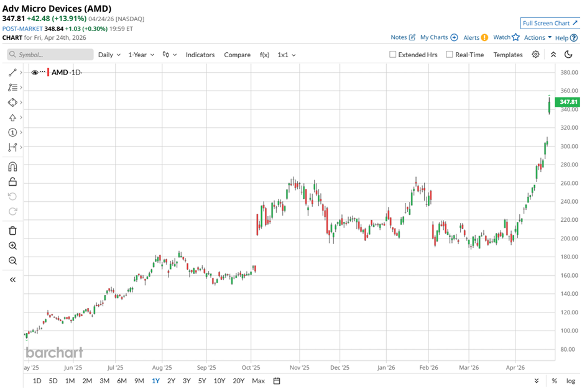Open the Daily frequency dropdown
This screenshot has height=392, width=582.
point(109,55)
